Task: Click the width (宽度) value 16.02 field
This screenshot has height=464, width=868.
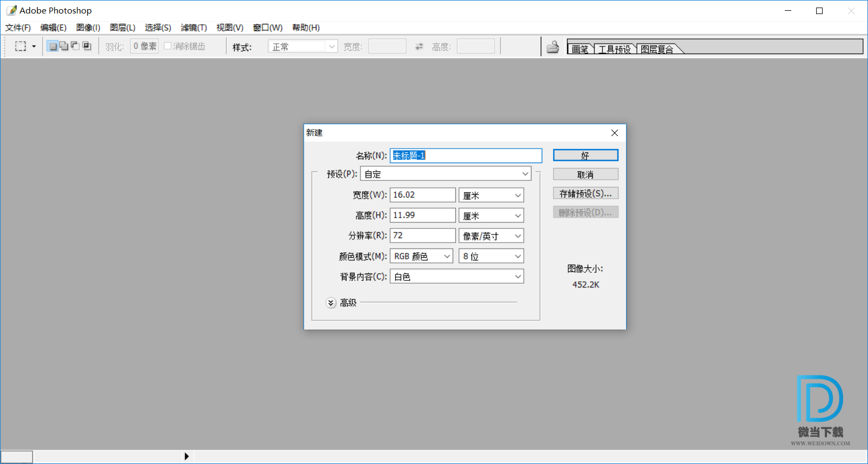Action: [423, 195]
